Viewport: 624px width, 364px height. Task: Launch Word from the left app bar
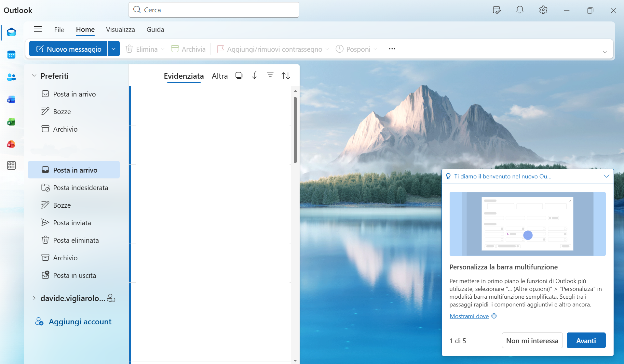click(x=11, y=99)
